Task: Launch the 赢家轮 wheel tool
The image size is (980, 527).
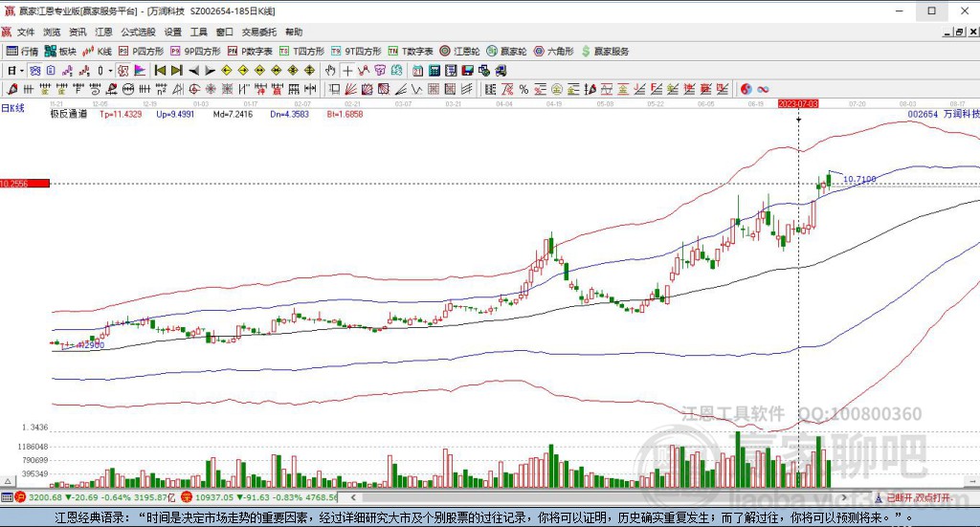Action: pyautogui.click(x=507, y=52)
